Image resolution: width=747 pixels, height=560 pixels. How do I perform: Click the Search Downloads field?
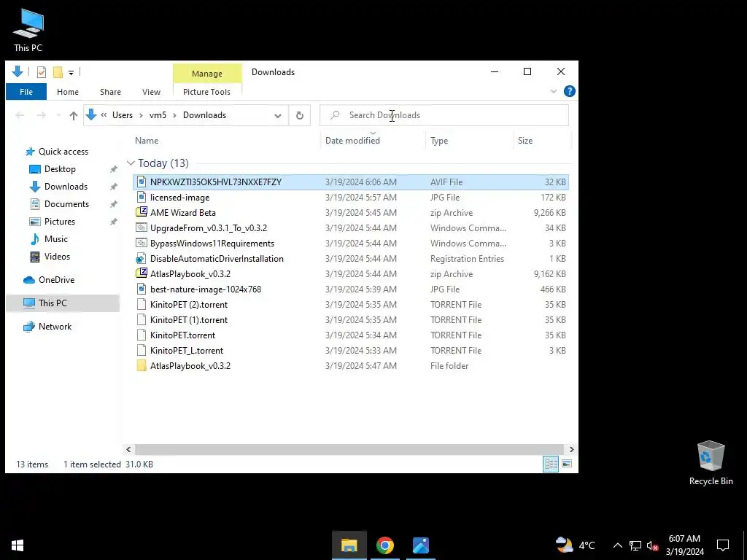pyautogui.click(x=444, y=115)
